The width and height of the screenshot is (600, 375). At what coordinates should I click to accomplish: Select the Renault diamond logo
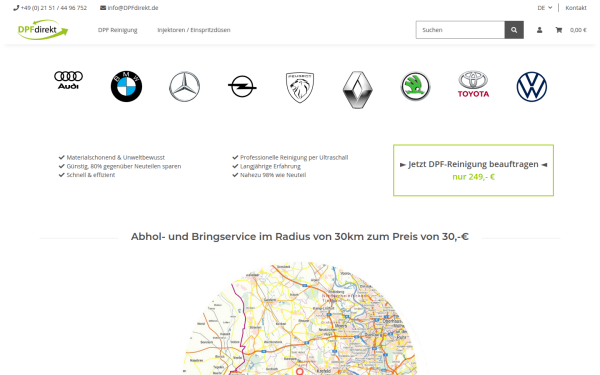click(x=357, y=90)
